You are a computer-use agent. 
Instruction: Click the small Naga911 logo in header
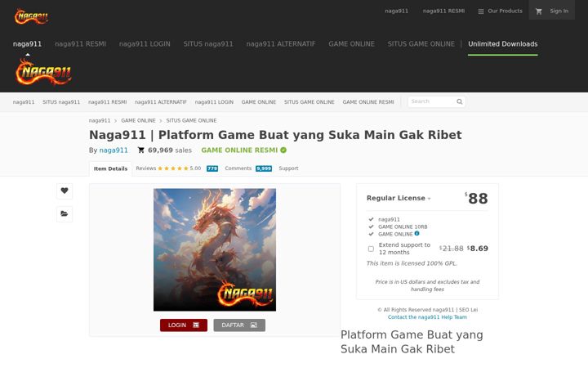click(x=32, y=16)
